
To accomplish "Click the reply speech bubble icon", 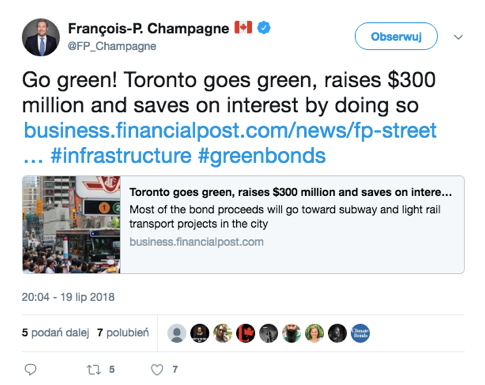I will click(31, 369).
